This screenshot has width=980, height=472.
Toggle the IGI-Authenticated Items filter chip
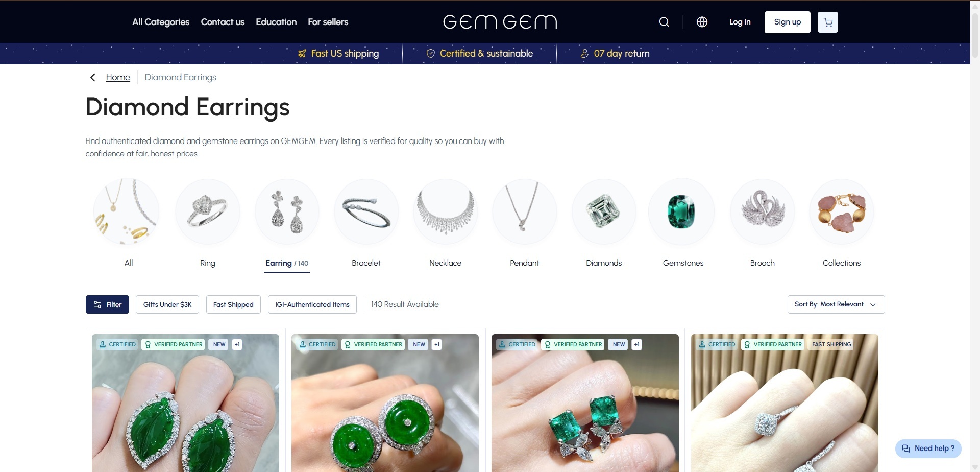(x=312, y=304)
